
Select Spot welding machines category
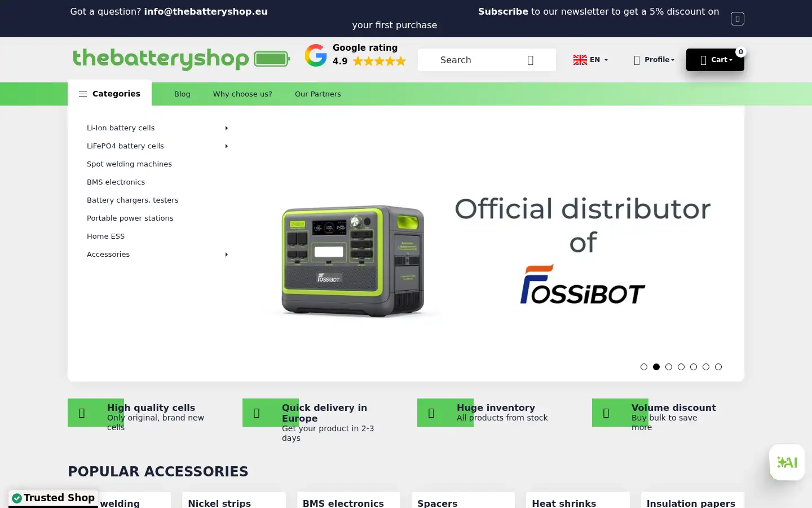(129, 164)
